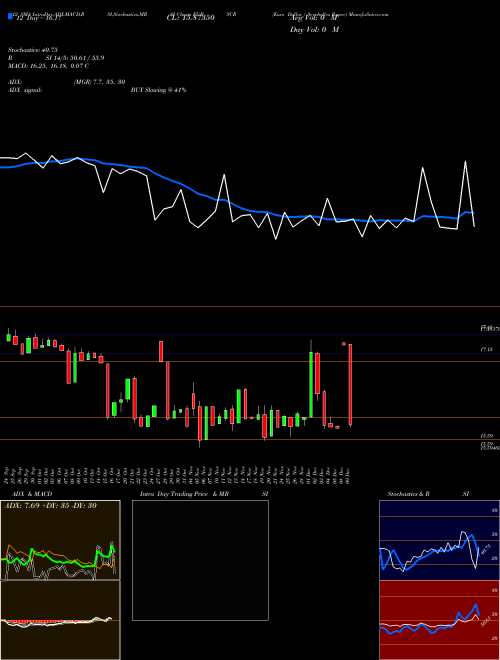Image resolution: width=500 pixels, height=660 pixels.
Task: Click the '12 Day = 16.17' legend text
Action: [x=38, y=18]
